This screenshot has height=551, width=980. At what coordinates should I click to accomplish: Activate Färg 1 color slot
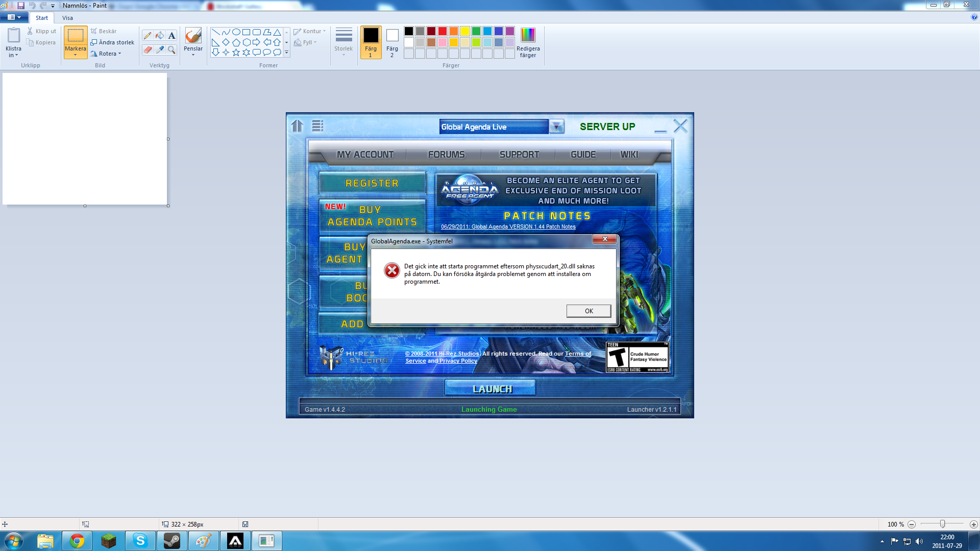[x=371, y=42]
